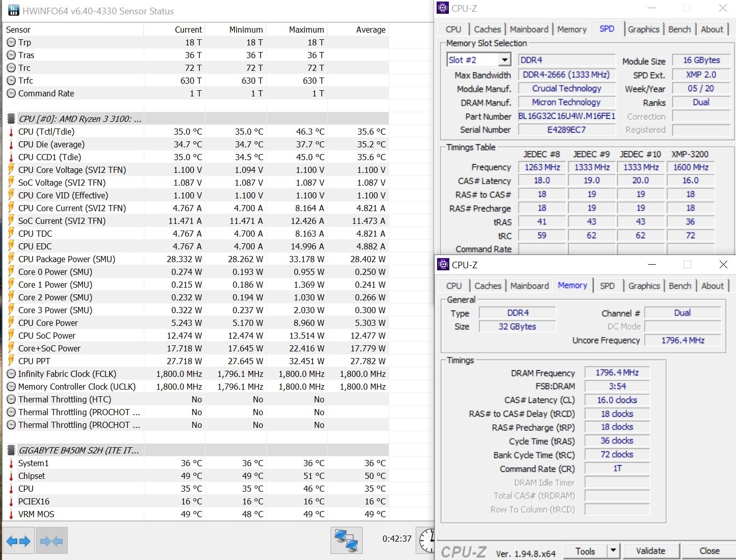Click the Module Size value 16 GBytes
This screenshot has width=736, height=560.
point(702,60)
